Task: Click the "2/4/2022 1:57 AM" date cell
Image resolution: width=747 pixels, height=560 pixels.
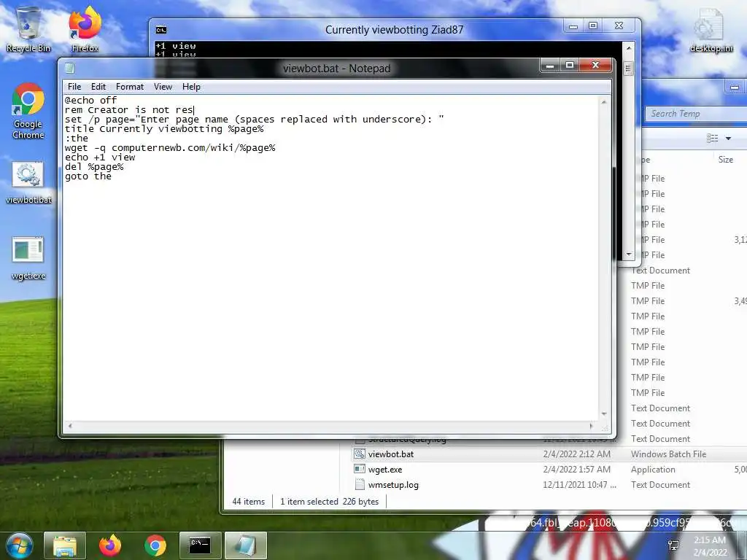Action: [x=576, y=469]
